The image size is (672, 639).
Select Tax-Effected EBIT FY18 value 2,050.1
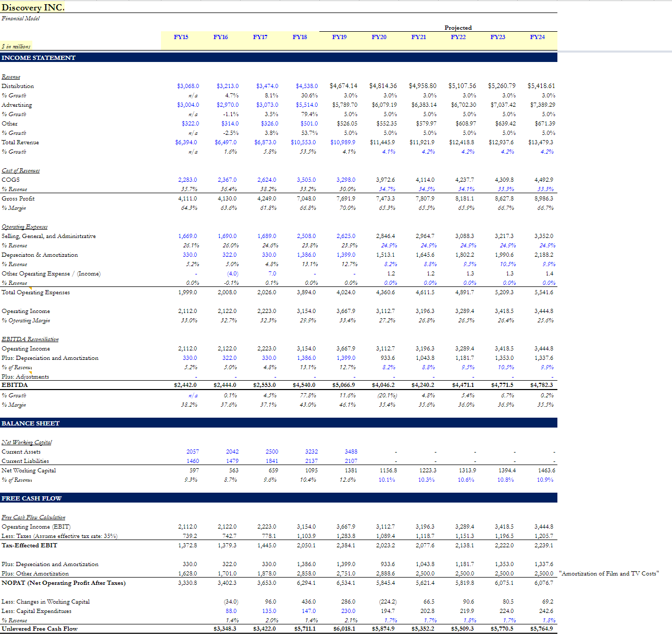click(x=306, y=545)
